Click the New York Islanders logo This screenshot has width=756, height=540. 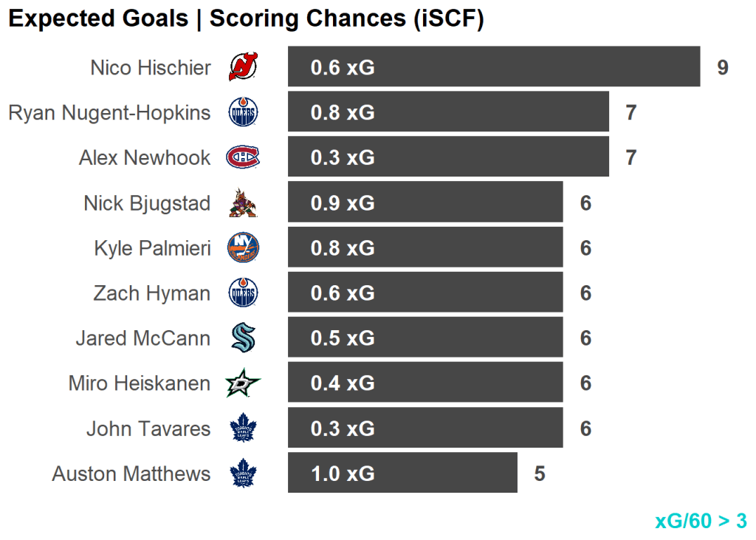pos(243,248)
